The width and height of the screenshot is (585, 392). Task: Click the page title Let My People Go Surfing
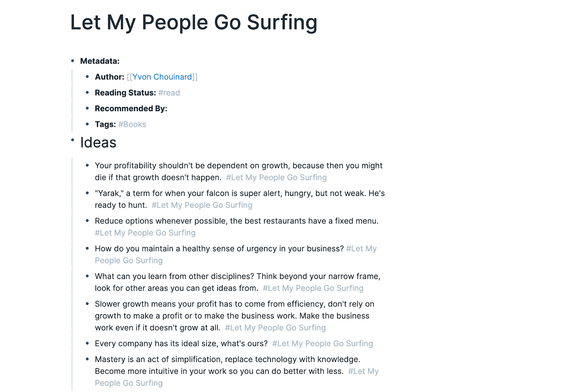pyautogui.click(x=194, y=22)
